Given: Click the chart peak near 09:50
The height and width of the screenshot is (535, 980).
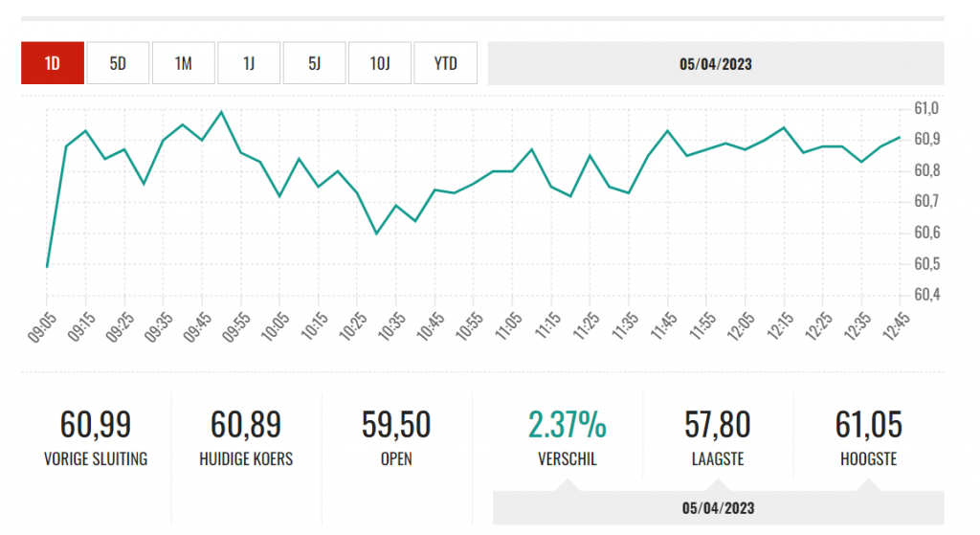Looking at the screenshot, I should pyautogui.click(x=221, y=112).
